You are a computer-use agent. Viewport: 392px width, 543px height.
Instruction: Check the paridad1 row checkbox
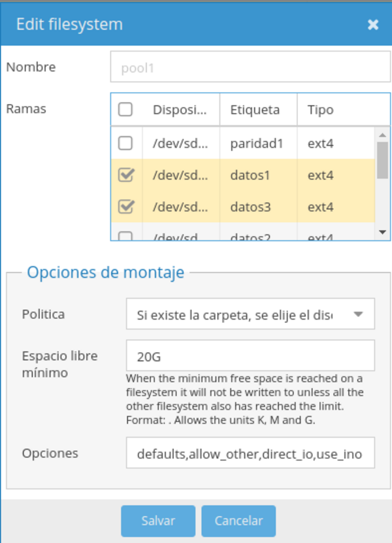point(125,143)
